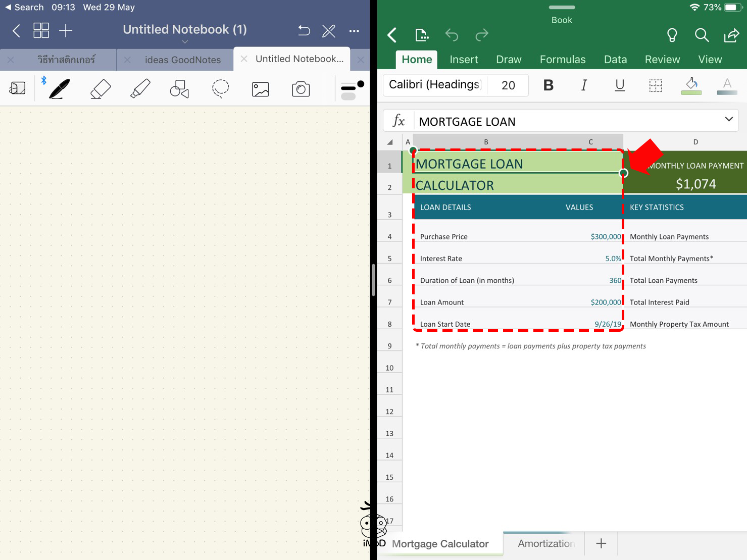This screenshot has width=747, height=560.
Task: Click the font size field showing 20
Action: (x=508, y=85)
